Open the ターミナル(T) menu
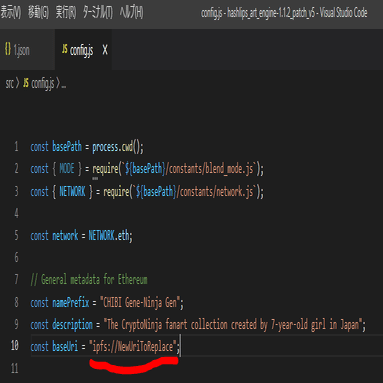The image size is (383, 383). [98, 13]
